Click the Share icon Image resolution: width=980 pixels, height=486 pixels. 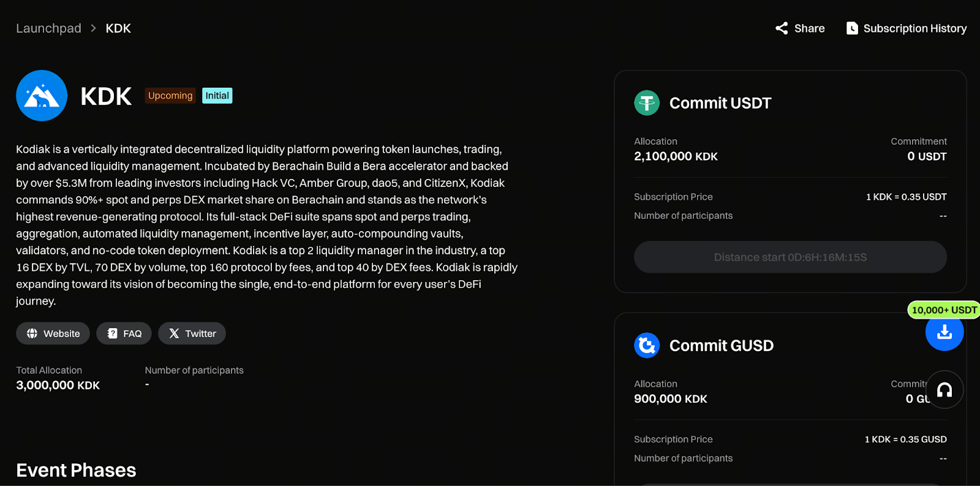[782, 28]
